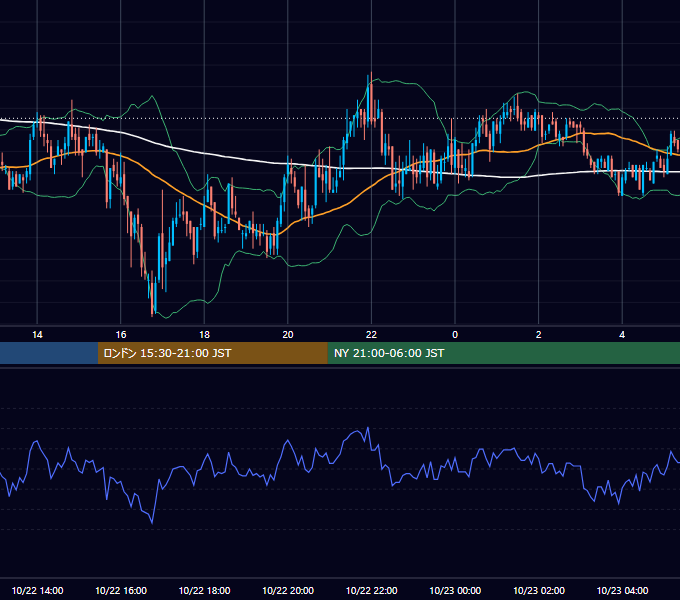
Task: Click the 10/22 16:00 date label
Action: click(121, 590)
